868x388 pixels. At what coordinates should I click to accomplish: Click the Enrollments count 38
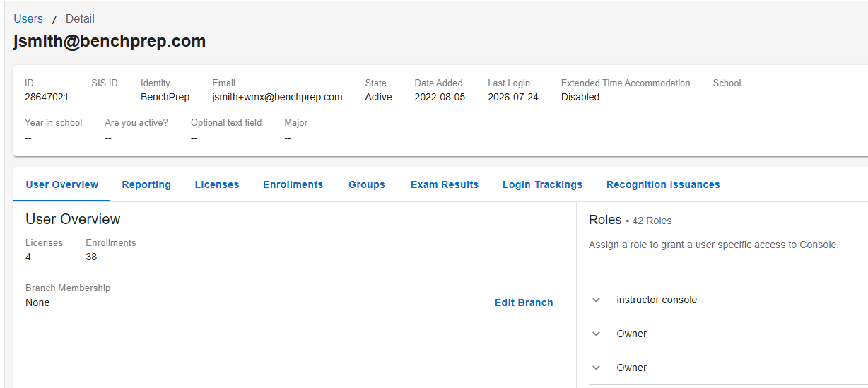tap(91, 257)
